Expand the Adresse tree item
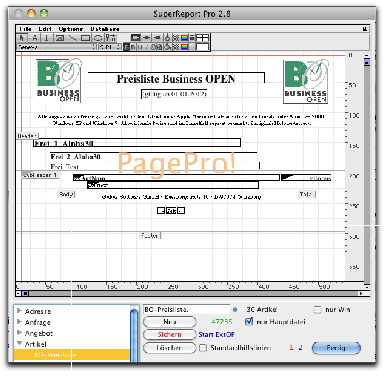Screen dimensions: 389x377 click(x=20, y=311)
